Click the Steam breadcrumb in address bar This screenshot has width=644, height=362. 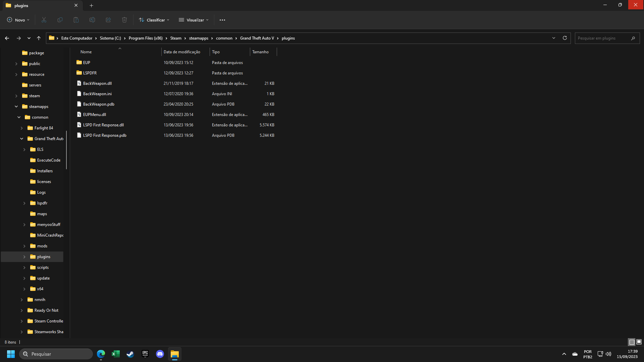[175, 38]
